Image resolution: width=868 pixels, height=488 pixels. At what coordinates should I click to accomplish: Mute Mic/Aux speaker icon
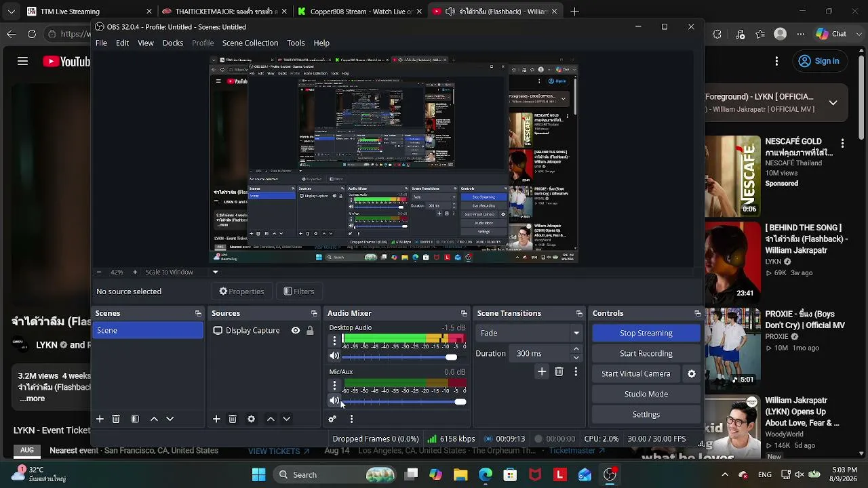click(334, 401)
